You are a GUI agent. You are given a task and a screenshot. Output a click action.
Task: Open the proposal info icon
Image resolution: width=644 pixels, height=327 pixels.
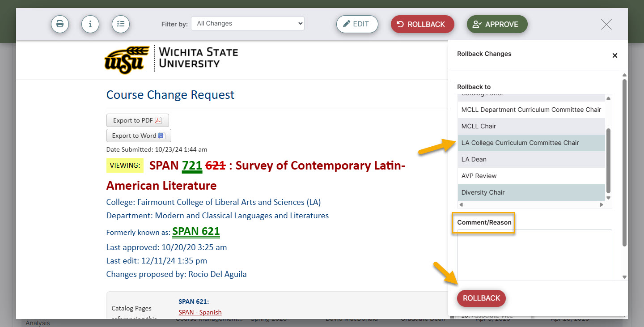(x=90, y=24)
